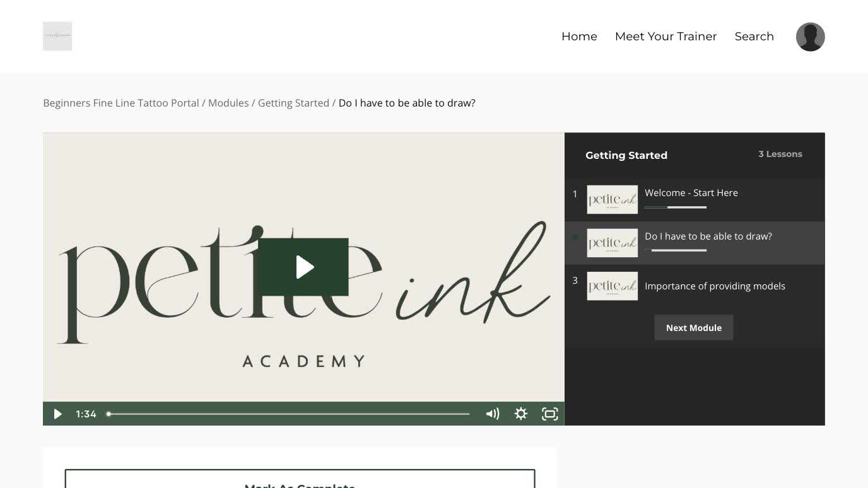Open Beginners Fine Line Tattoo Portal breadcrumb
This screenshot has height=488, width=868.
point(121,103)
